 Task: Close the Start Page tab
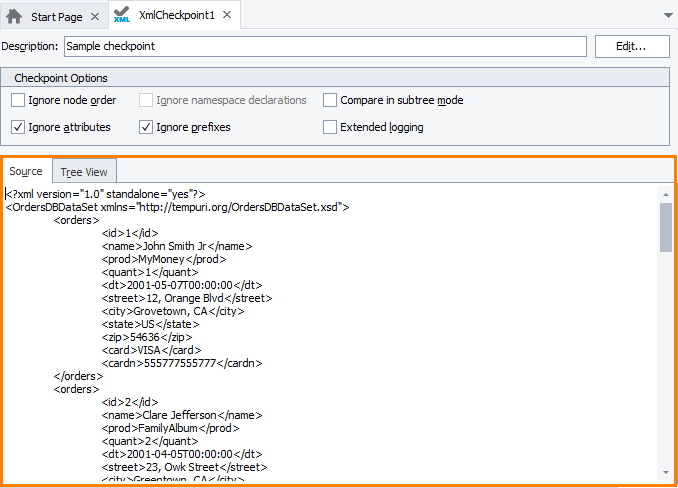pos(94,17)
